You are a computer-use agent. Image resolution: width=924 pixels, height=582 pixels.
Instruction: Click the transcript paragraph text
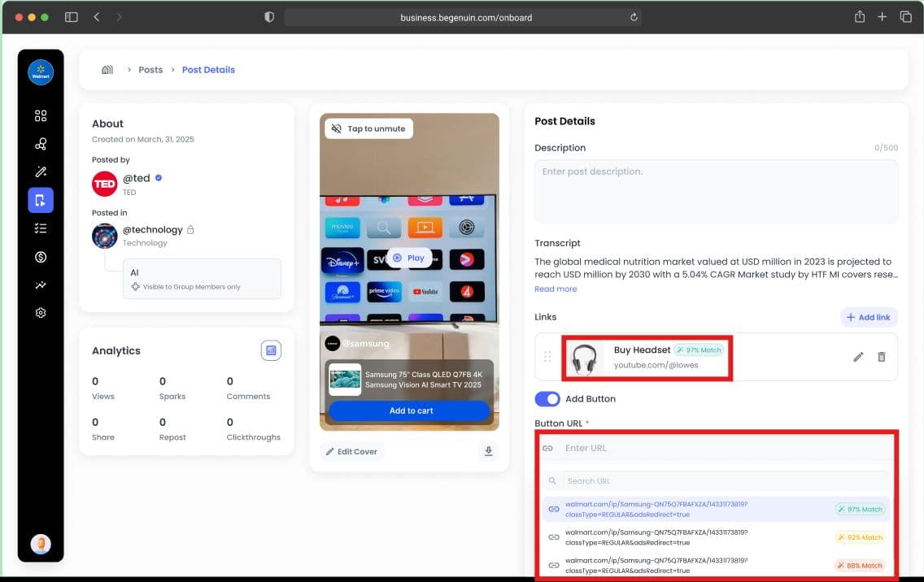point(716,268)
